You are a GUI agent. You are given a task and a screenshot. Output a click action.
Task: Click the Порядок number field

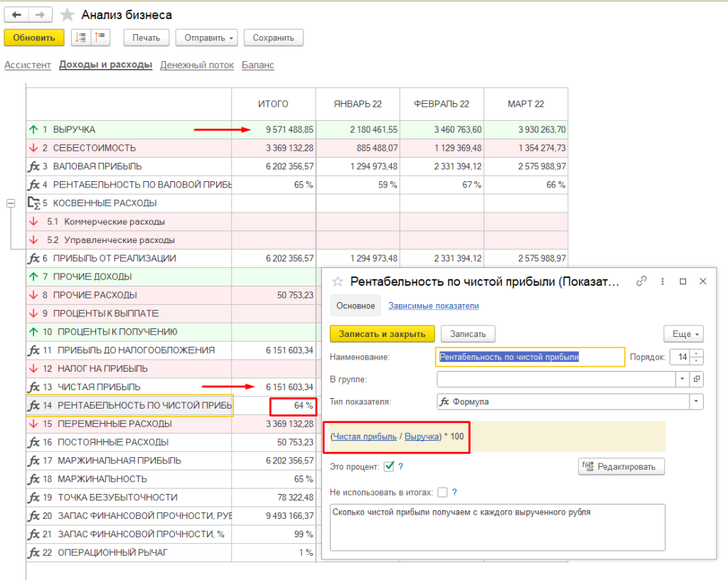[x=680, y=357]
